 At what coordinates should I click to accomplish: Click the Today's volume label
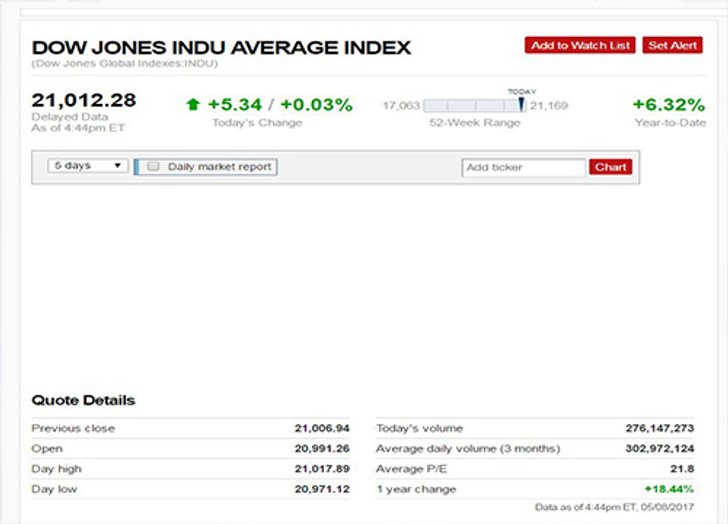[x=420, y=428]
